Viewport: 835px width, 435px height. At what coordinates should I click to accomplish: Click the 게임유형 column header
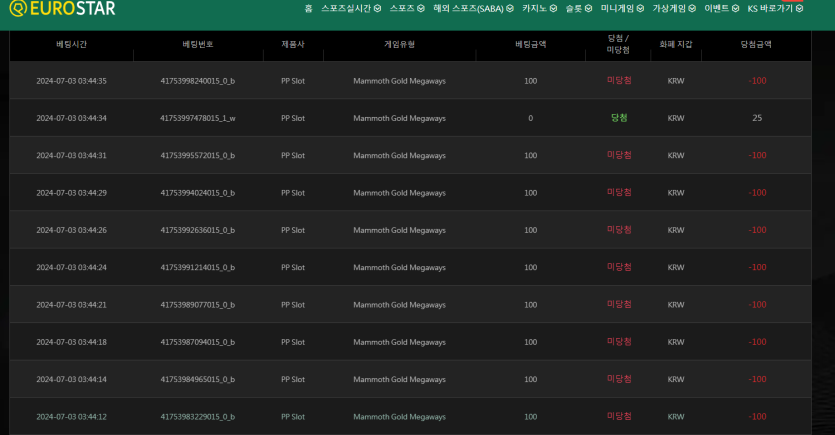coord(399,44)
